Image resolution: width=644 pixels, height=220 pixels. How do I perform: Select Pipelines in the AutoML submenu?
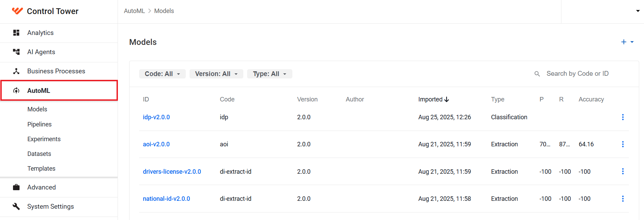tap(39, 124)
